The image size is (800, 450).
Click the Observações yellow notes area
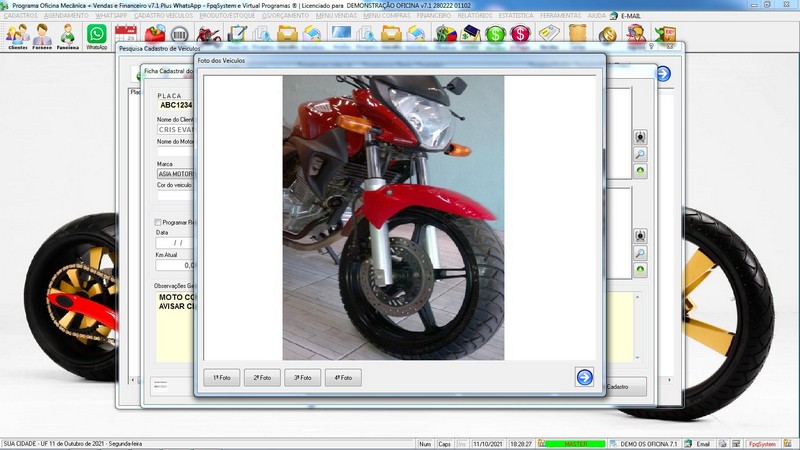(175, 327)
